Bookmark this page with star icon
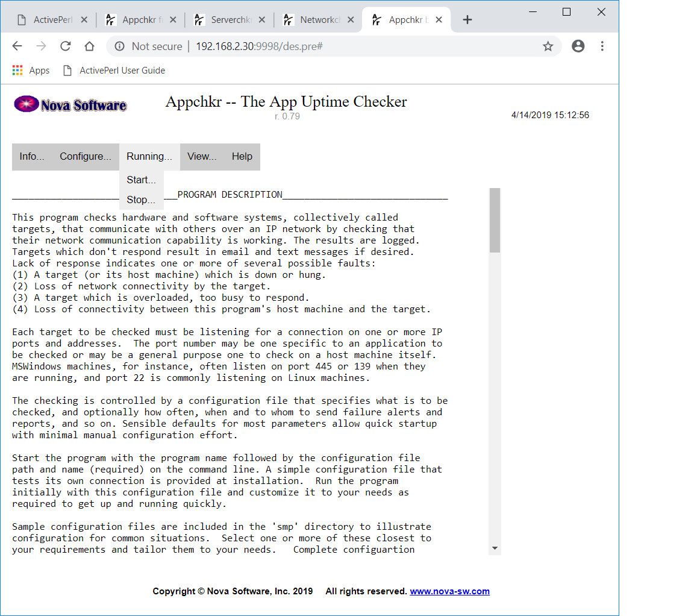This screenshot has height=616, width=694. coord(548,46)
